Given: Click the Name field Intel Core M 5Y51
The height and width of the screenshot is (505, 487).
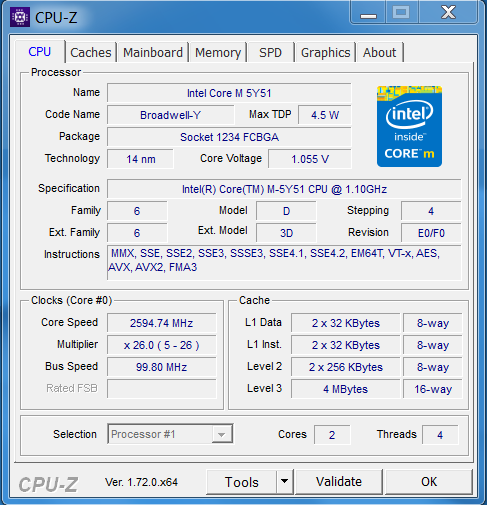Looking at the screenshot, I should (x=229, y=93).
